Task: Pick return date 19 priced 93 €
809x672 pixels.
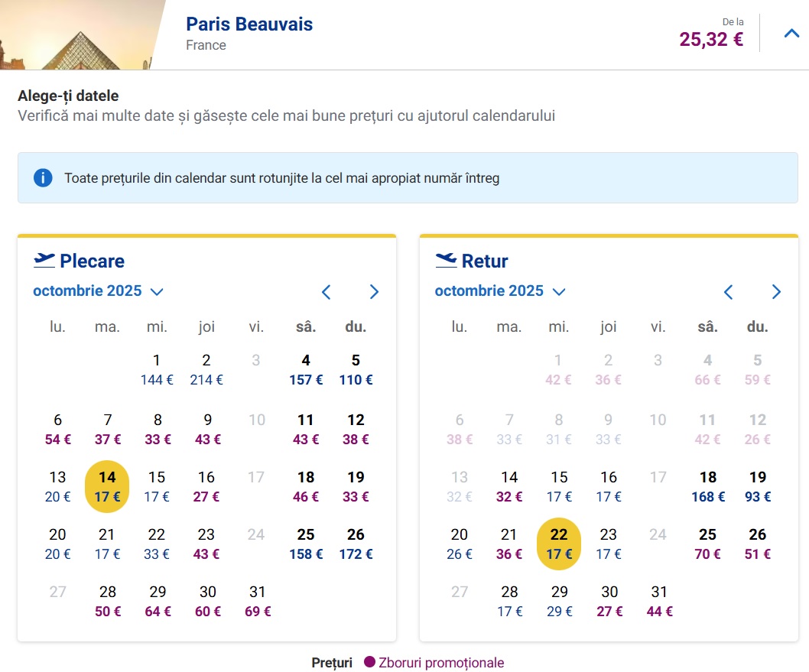Action: pyautogui.click(x=757, y=486)
